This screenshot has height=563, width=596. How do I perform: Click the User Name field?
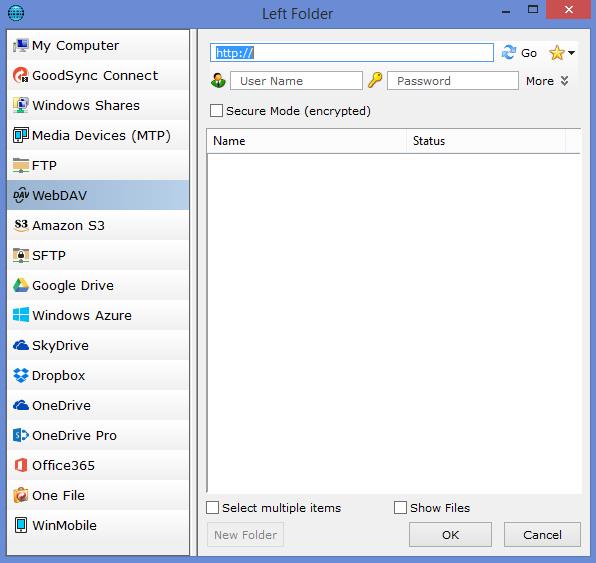tap(296, 81)
